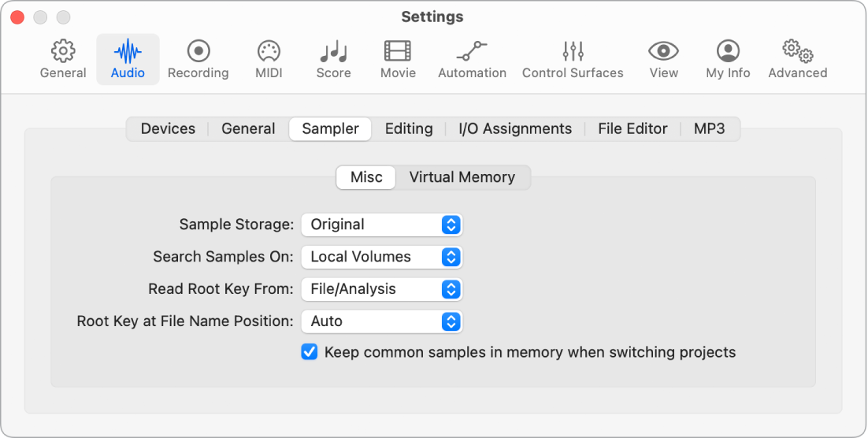Open the Recording settings icon

click(198, 51)
